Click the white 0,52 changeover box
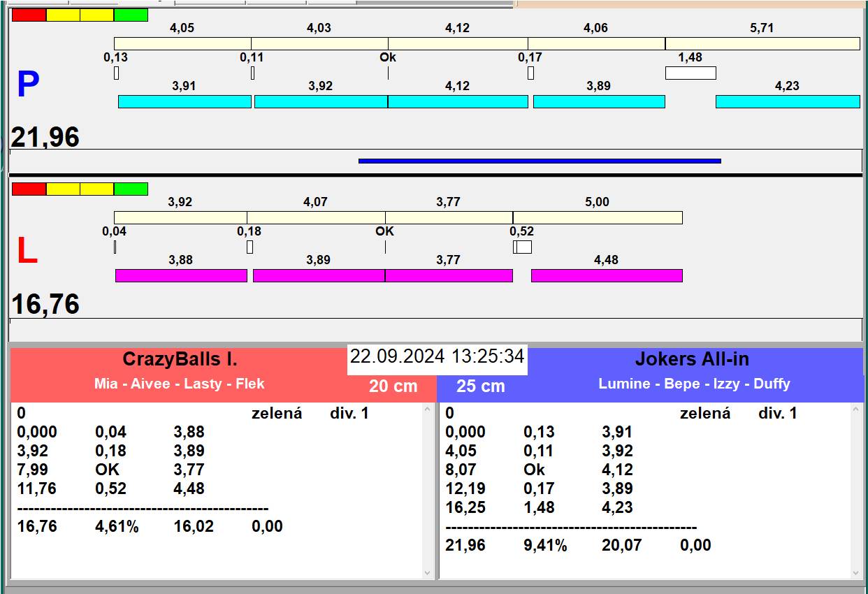 click(523, 247)
